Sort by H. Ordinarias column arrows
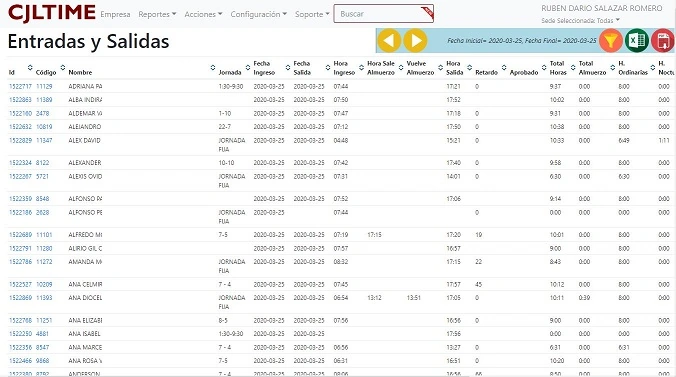This screenshot has height=377, width=676. coord(653,67)
